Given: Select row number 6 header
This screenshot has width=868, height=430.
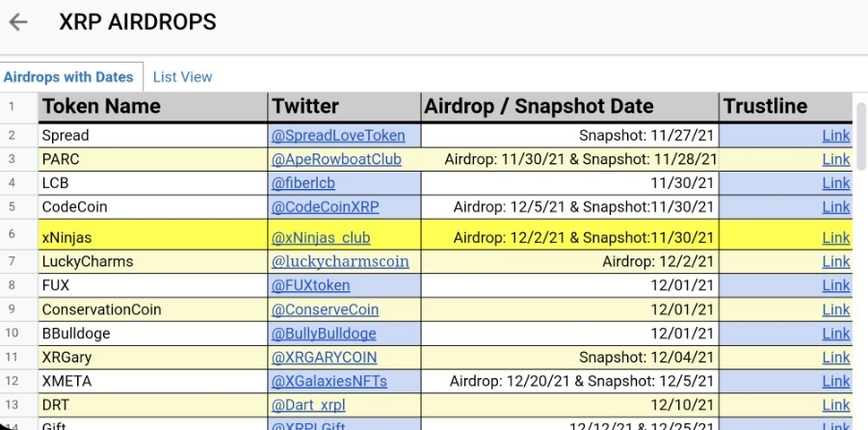Looking at the screenshot, I should (12, 234).
